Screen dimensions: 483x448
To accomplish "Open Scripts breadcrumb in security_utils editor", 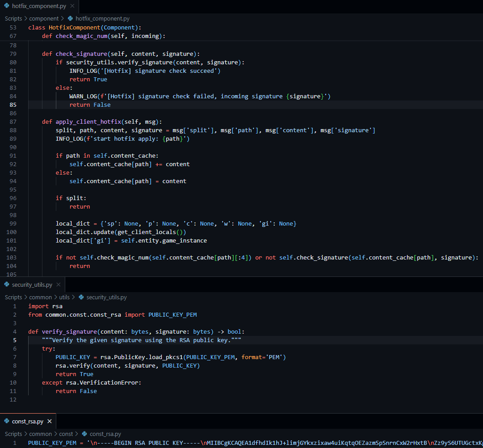I will (x=13, y=297).
